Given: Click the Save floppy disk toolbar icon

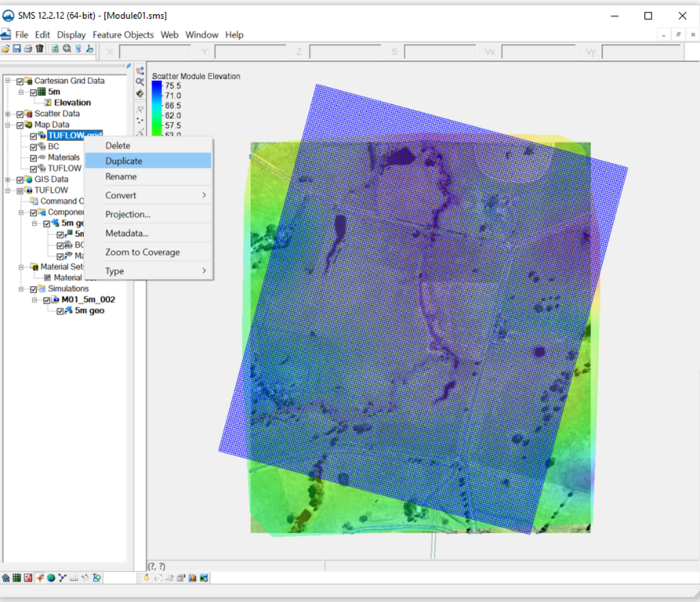Looking at the screenshot, I should [16, 49].
